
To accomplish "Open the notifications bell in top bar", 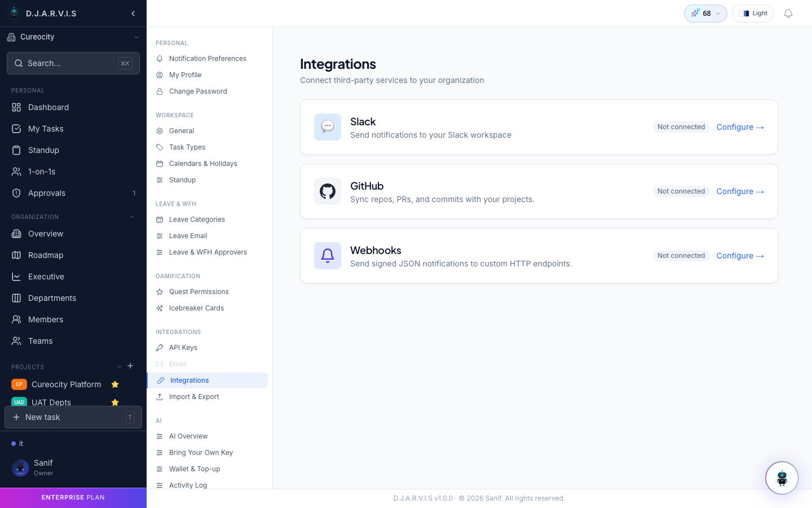I will [788, 14].
